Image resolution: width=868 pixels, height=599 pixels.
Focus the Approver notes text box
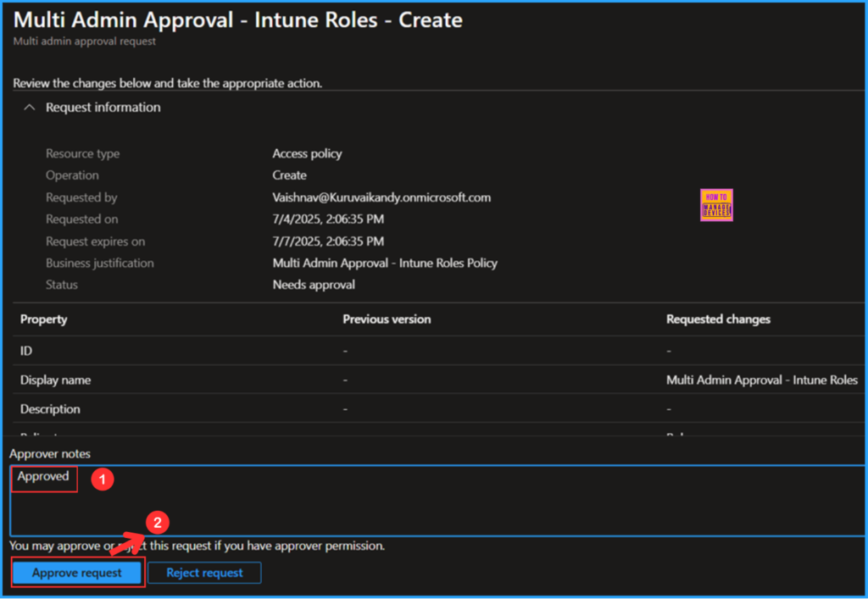click(x=437, y=501)
